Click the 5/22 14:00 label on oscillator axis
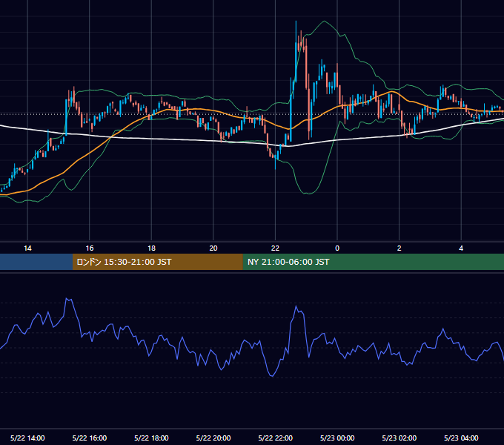 (x=27, y=438)
